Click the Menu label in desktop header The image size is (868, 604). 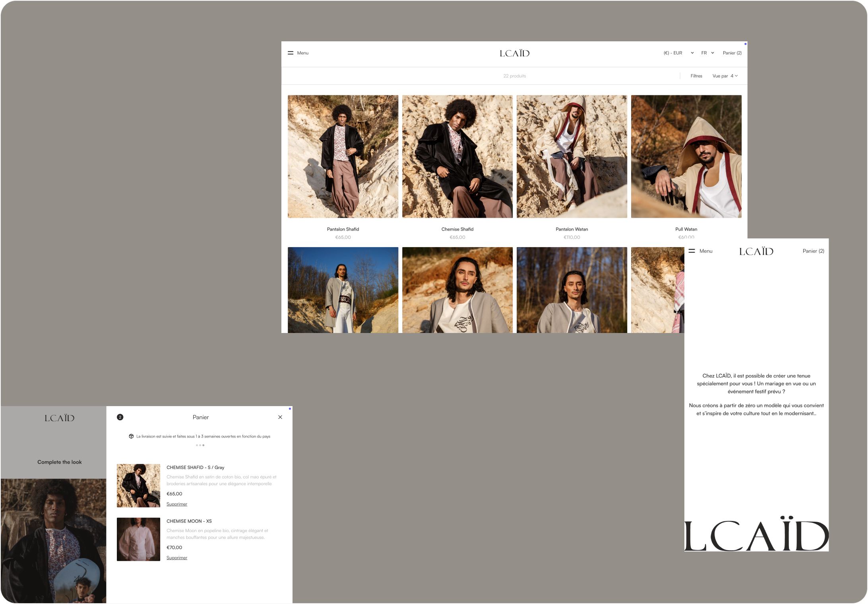tap(303, 53)
